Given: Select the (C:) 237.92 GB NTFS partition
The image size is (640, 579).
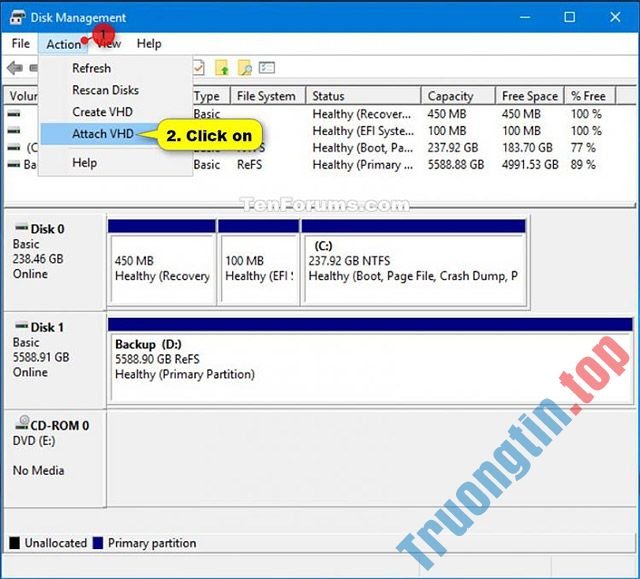Looking at the screenshot, I should [413, 262].
